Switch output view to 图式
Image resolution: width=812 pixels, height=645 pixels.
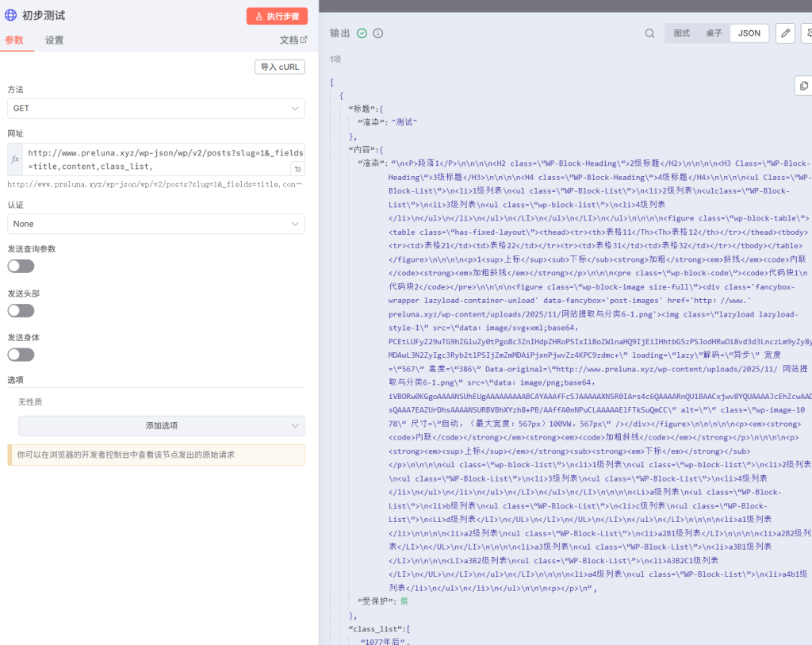pyautogui.click(x=681, y=33)
